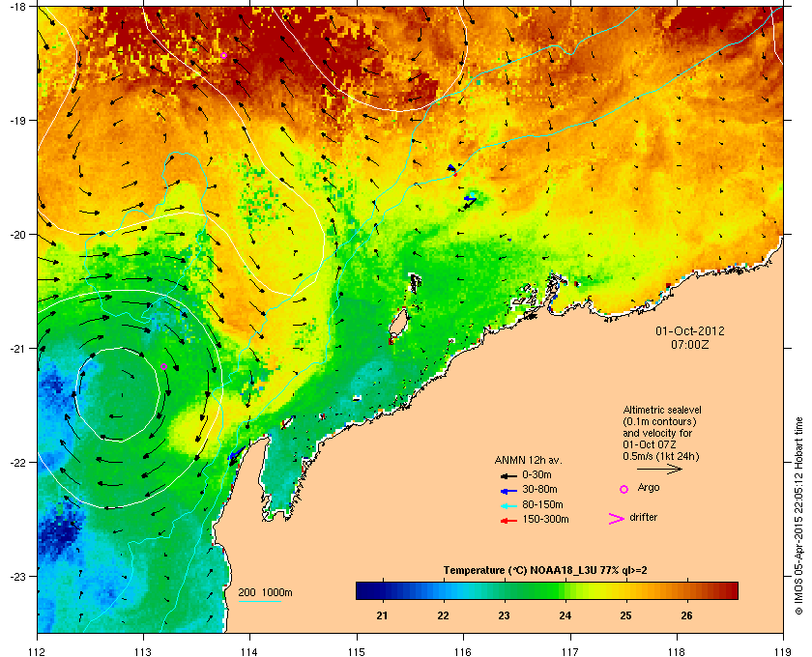812x657 pixels.
Task: Click the red 150-300m arrow legend symbol
Action: tap(508, 521)
